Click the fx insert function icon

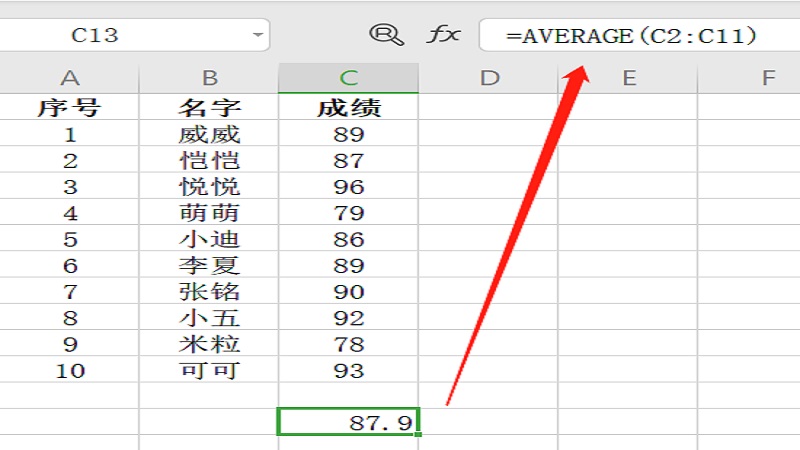click(444, 35)
